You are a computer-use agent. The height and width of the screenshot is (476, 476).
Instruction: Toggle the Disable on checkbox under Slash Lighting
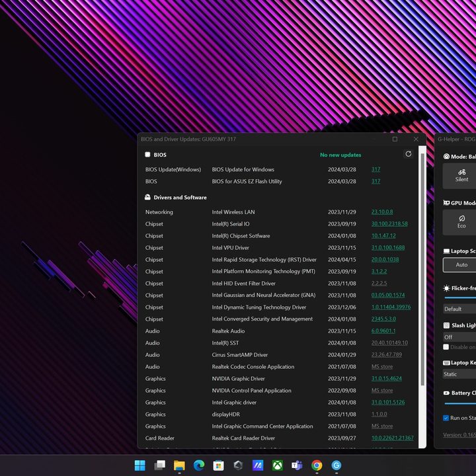446,347
